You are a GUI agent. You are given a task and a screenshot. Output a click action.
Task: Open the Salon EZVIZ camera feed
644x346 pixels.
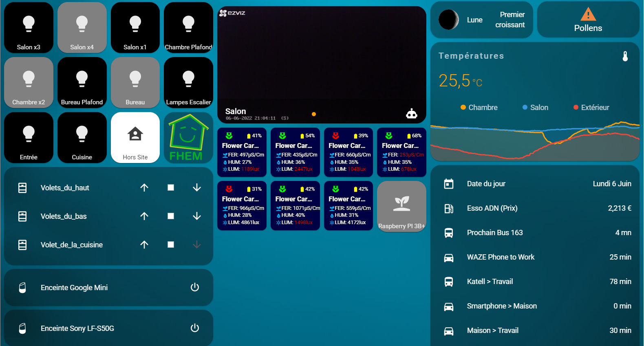(x=322, y=61)
